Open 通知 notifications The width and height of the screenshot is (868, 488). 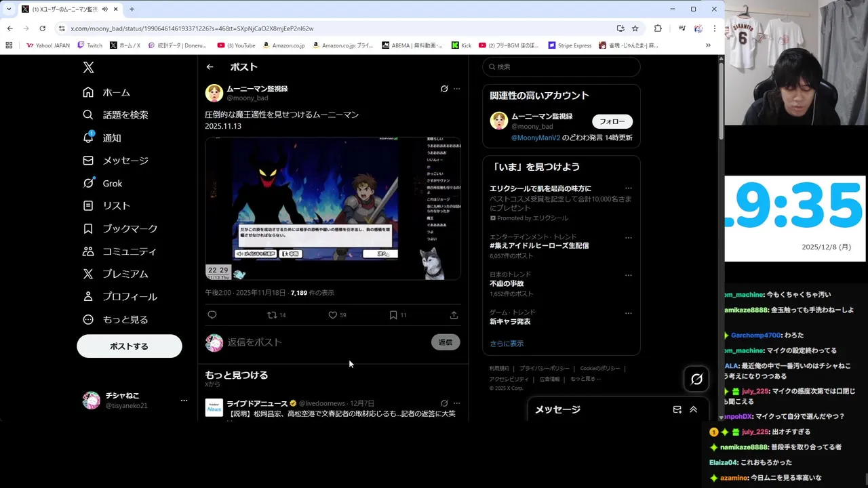(102, 138)
